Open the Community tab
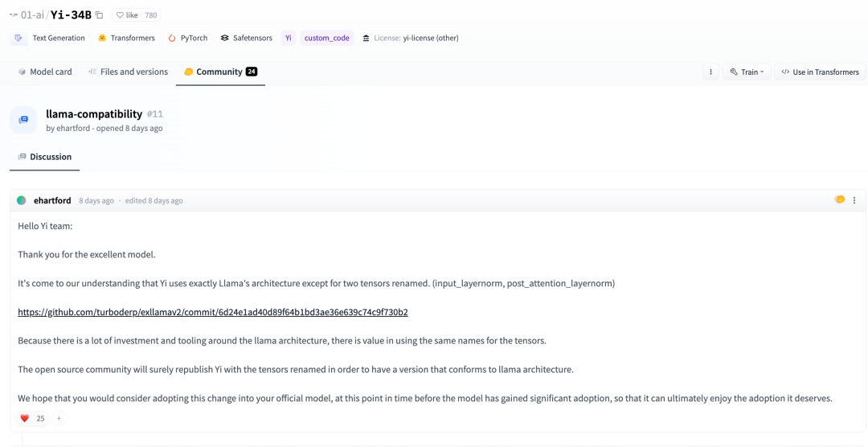This screenshot has height=447, width=868. click(x=220, y=72)
